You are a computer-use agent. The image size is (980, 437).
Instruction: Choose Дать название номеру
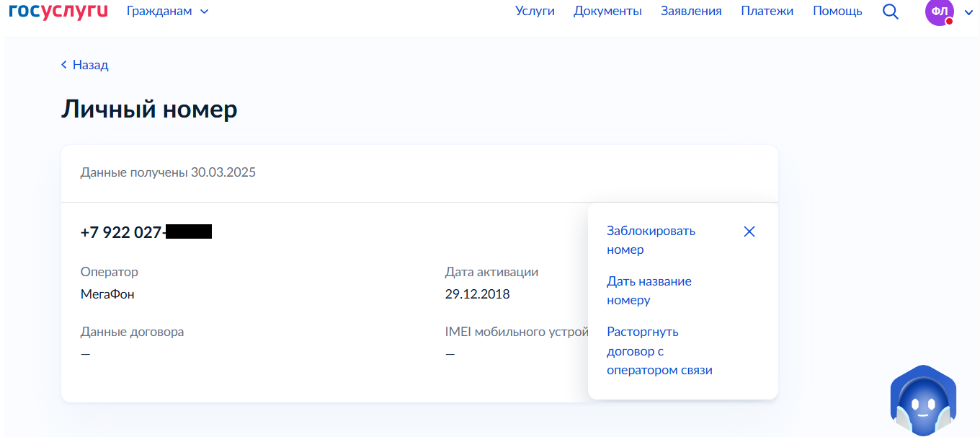coord(649,291)
